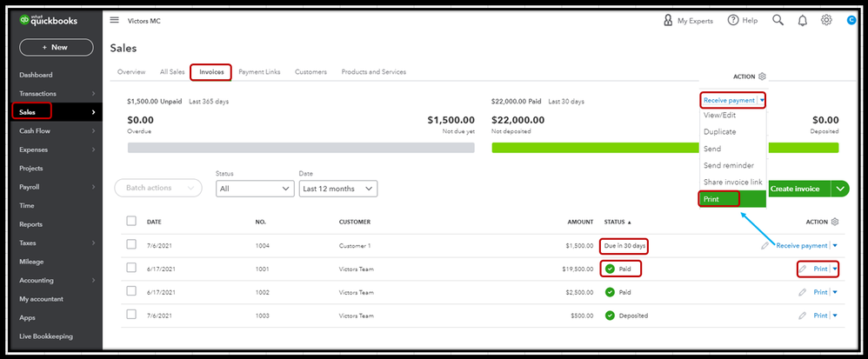Click customer name Customer 1
The width and height of the screenshot is (868, 359).
[355, 246]
